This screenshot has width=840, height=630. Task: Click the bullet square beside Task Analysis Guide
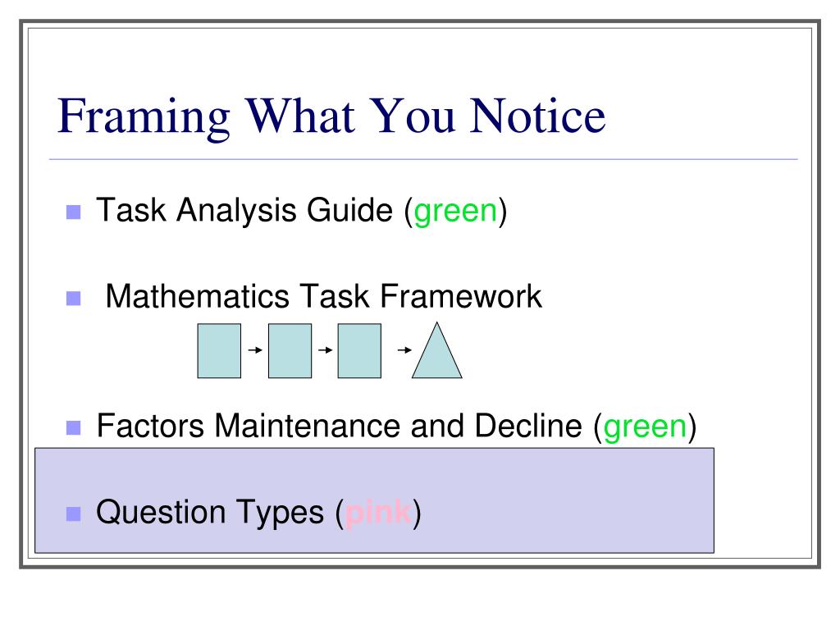(73, 212)
